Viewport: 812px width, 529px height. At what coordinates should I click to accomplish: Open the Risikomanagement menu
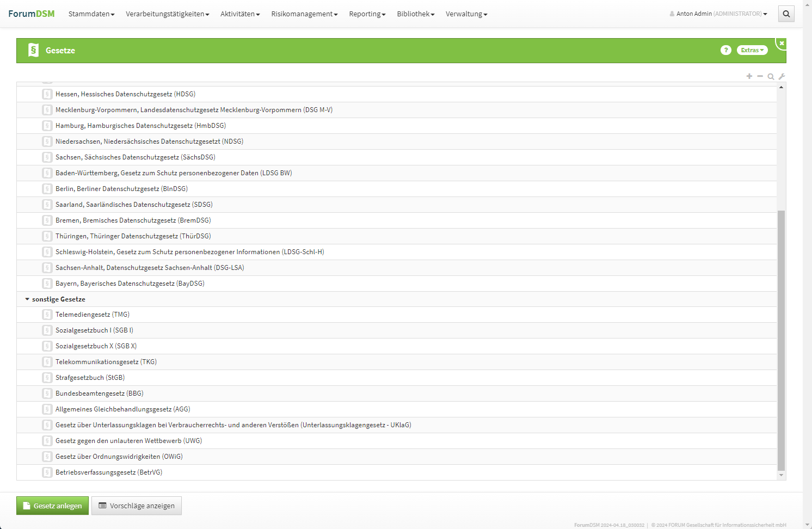(304, 14)
